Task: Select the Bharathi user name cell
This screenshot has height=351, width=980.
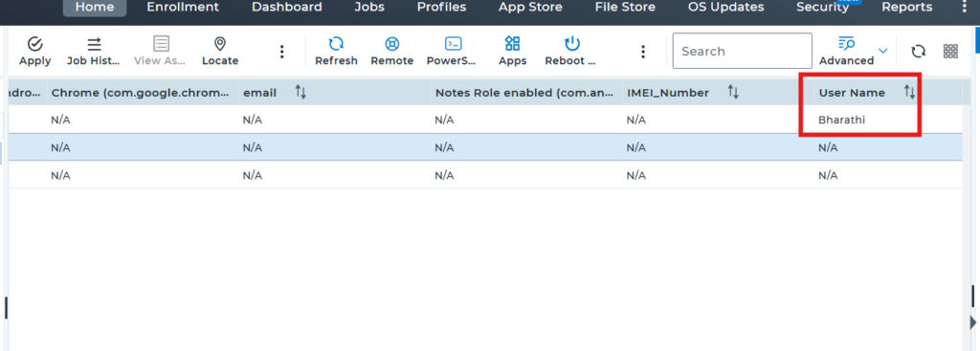Action: pos(841,120)
